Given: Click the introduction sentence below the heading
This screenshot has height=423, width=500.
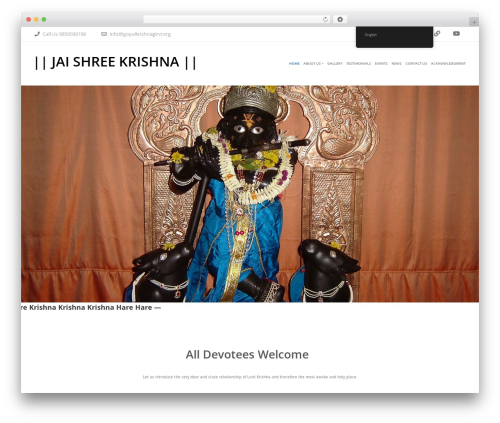Looking at the screenshot, I should [x=250, y=377].
